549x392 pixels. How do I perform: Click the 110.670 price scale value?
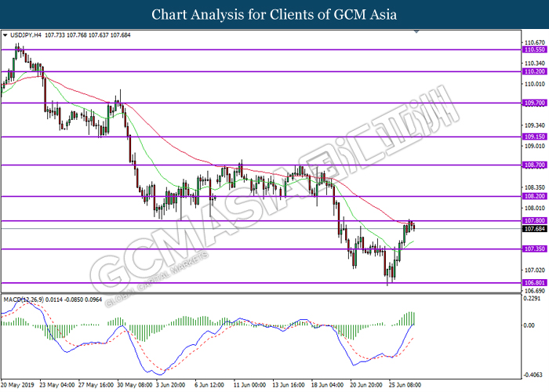(535, 42)
